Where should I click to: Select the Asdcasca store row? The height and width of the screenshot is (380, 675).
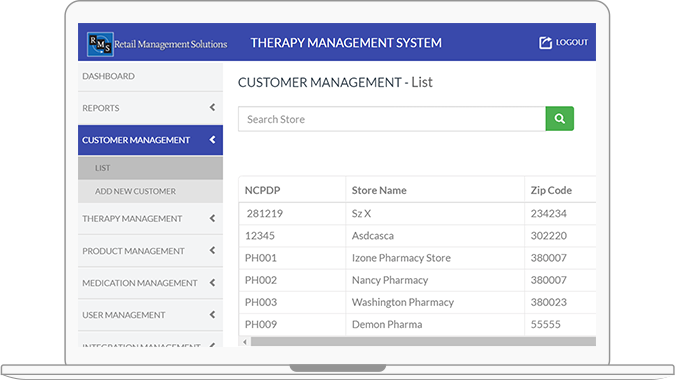(x=373, y=236)
